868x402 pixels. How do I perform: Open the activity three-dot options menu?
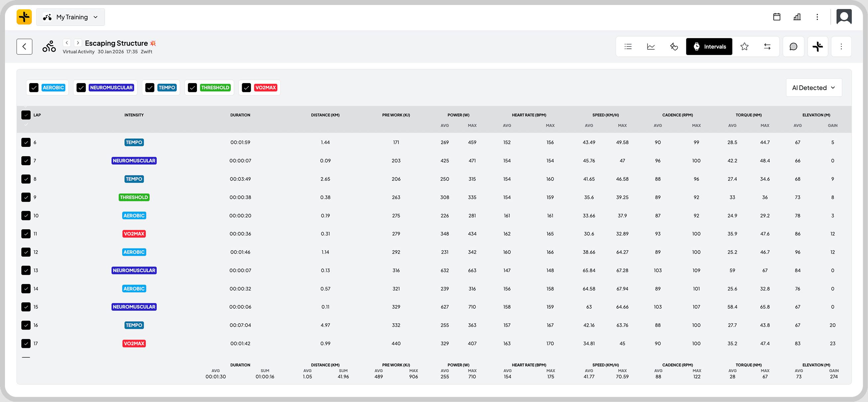pos(841,47)
